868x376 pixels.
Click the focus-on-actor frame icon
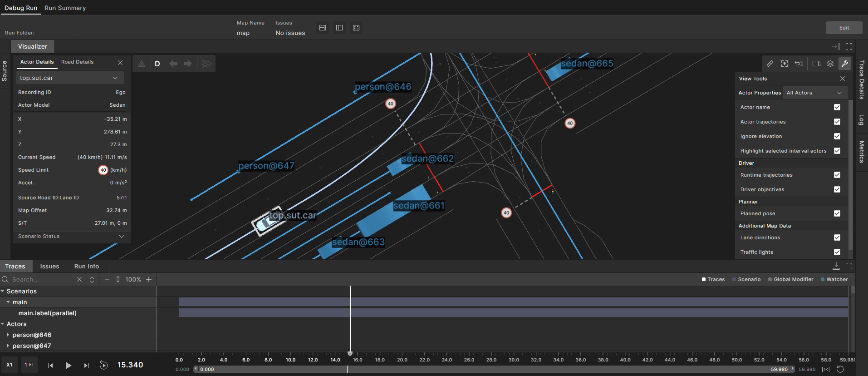coord(785,64)
